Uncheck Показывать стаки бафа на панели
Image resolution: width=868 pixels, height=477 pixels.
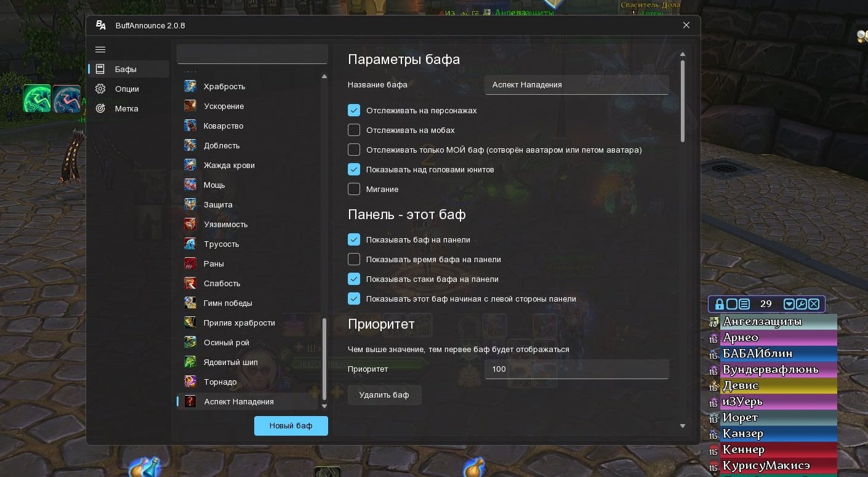click(x=354, y=279)
